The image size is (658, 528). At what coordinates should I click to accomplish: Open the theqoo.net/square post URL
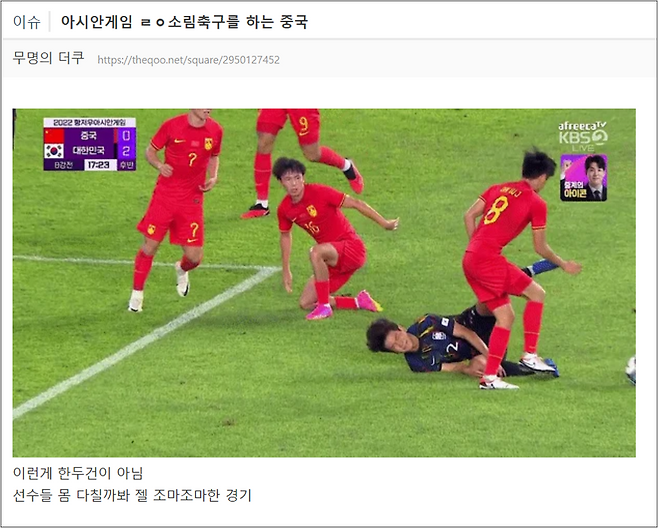click(x=188, y=60)
